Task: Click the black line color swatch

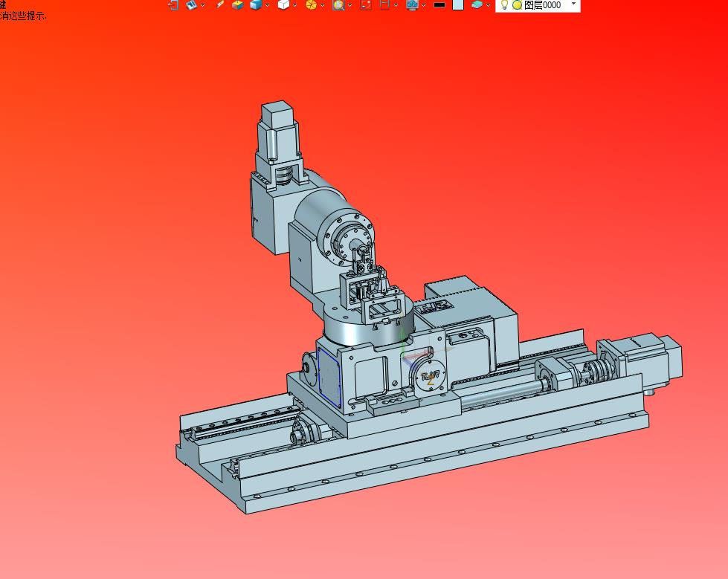Action: click(439, 4)
